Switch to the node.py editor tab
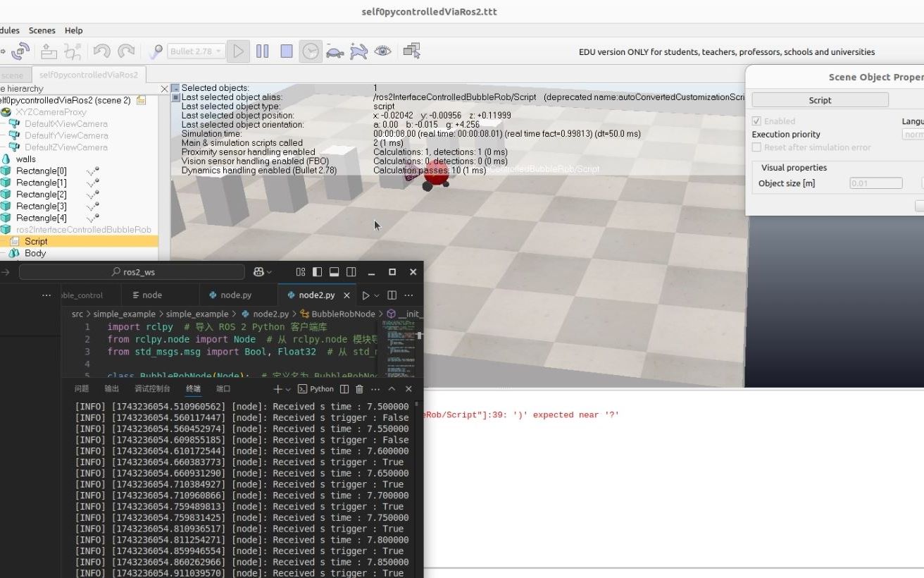The width and height of the screenshot is (924, 578). (235, 295)
